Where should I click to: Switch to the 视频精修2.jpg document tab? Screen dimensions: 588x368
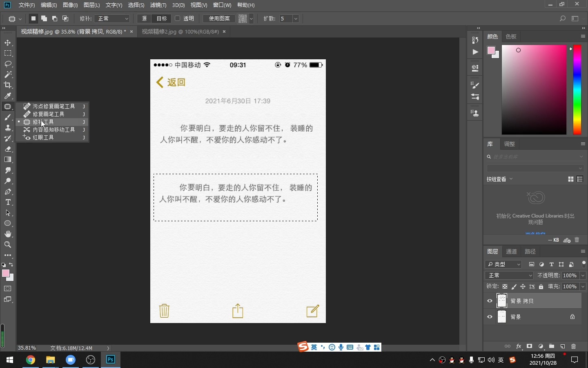click(180, 31)
